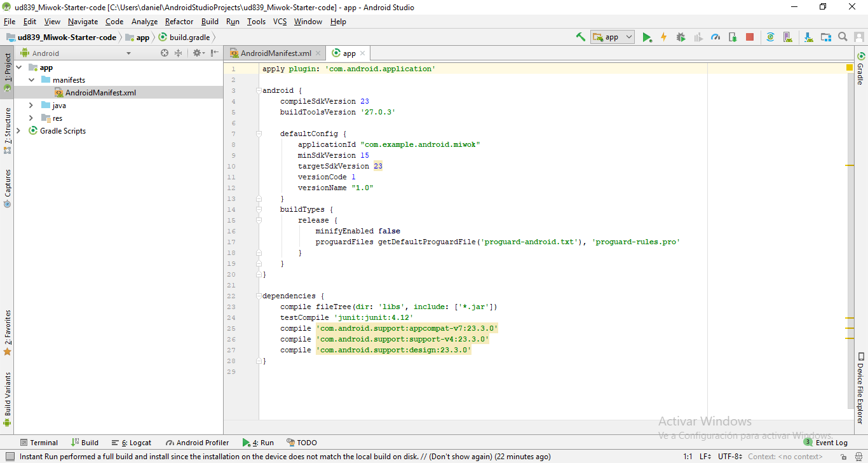Open the Build tool window at bottom

[85, 443]
